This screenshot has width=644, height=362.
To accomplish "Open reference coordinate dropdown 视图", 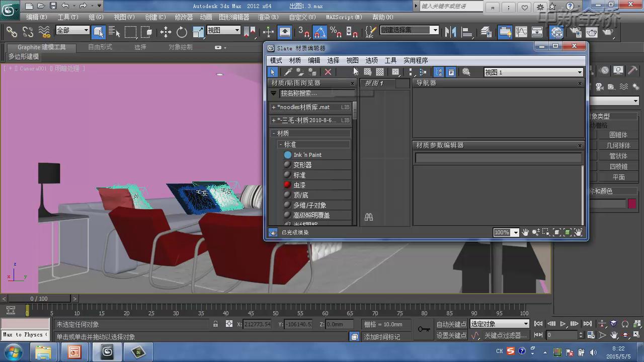I will click(224, 30).
